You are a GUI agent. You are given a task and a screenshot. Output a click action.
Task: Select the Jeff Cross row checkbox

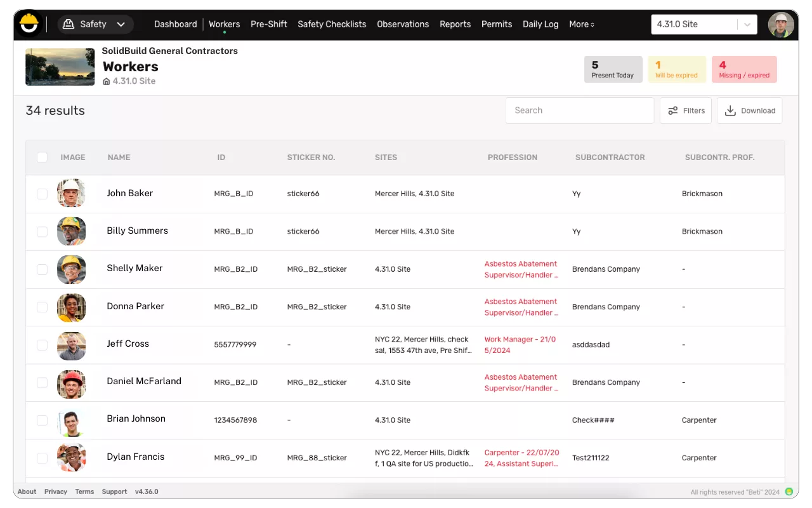click(42, 345)
